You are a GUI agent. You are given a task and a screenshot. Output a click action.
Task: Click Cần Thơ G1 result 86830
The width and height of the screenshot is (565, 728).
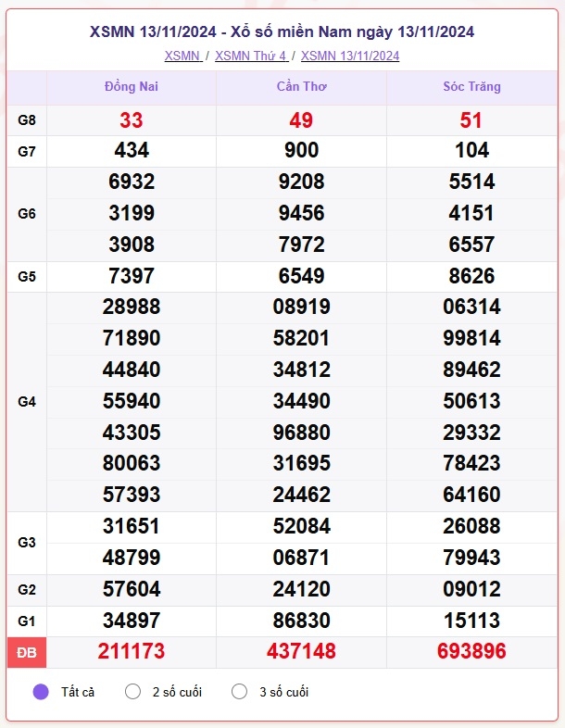pos(301,621)
